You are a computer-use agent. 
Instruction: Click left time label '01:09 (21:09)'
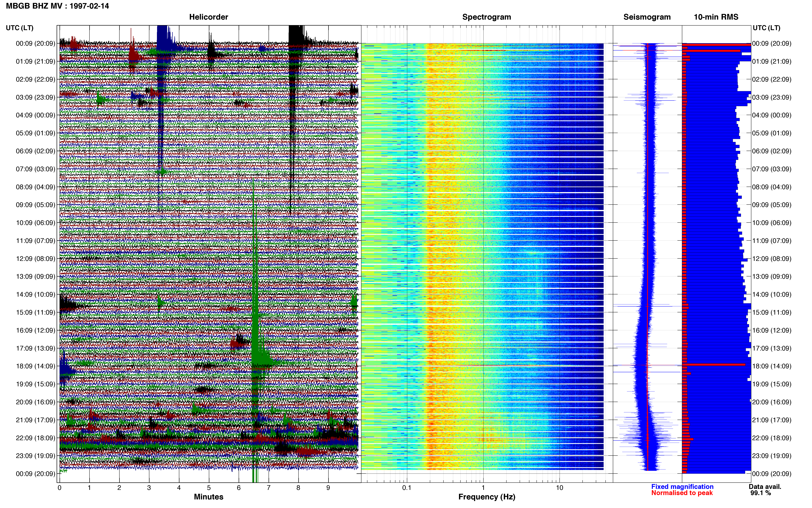click(36, 61)
